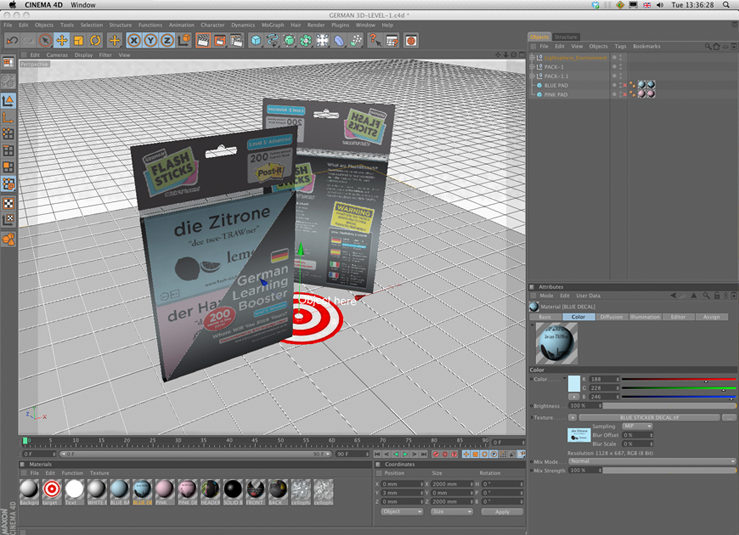Screen dimensions: 739x535
Task: Open the spline tools icon
Action: 272,41
